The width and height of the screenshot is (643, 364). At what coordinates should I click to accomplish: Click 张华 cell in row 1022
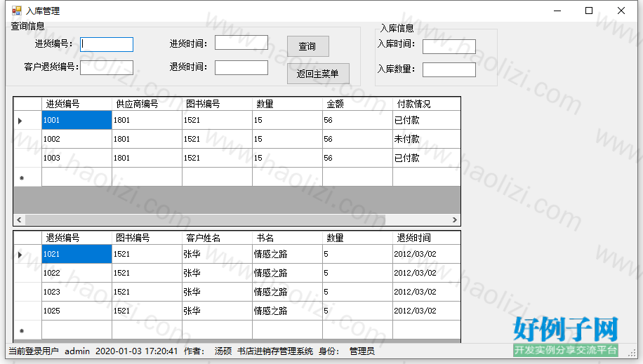pyautogui.click(x=217, y=273)
